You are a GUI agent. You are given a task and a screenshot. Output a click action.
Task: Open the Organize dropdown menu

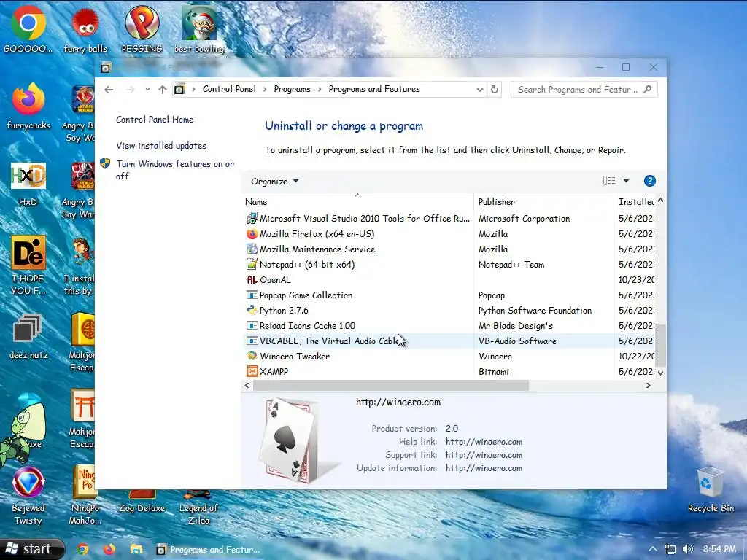274,182
